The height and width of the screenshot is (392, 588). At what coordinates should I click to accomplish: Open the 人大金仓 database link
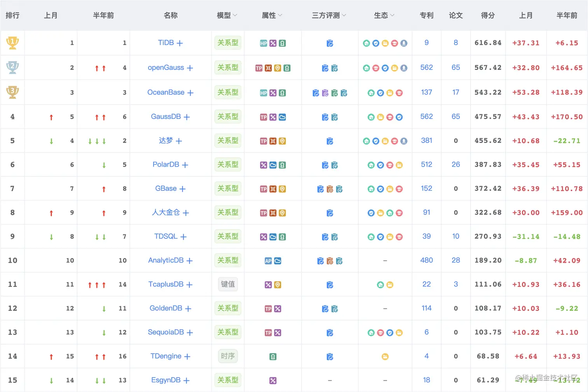166,213
